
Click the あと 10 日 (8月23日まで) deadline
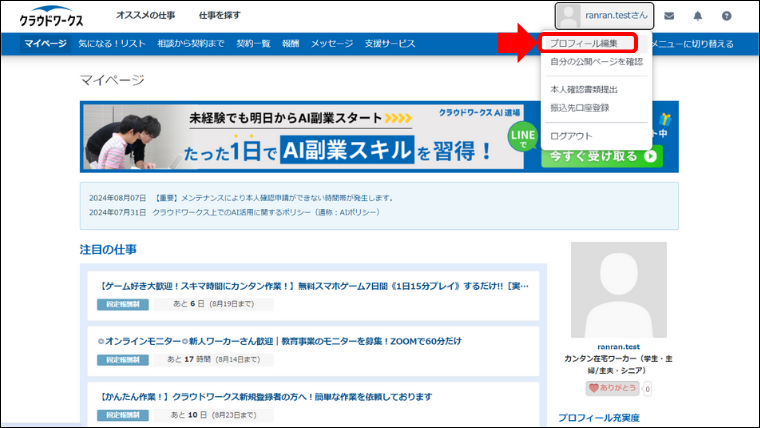coord(213,415)
